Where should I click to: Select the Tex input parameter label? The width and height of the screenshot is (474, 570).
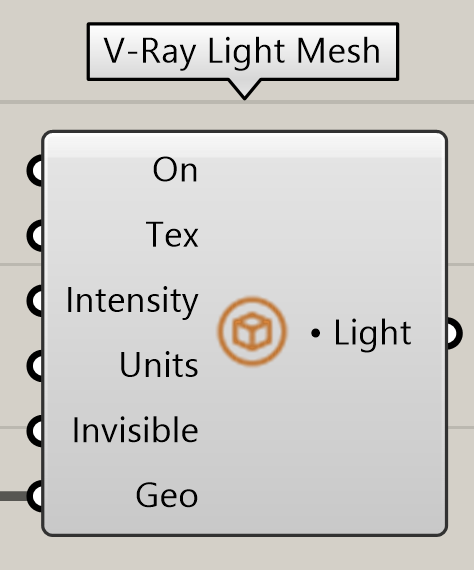(x=172, y=235)
